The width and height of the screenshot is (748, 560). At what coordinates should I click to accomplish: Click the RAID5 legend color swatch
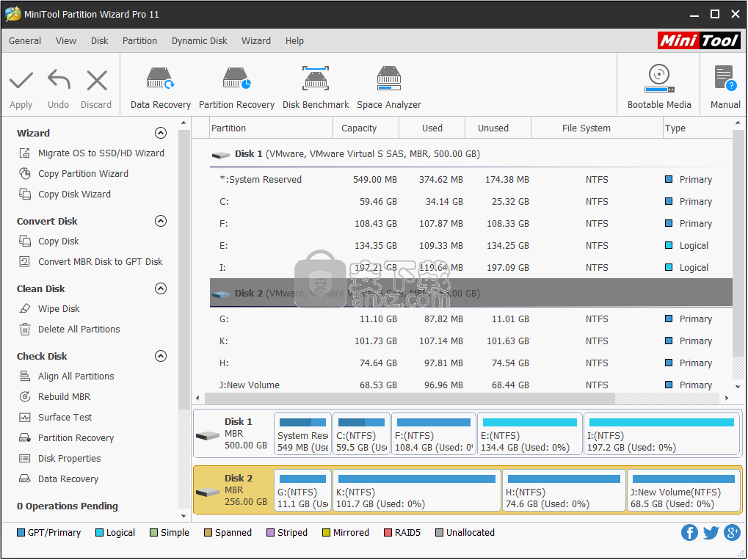388,533
